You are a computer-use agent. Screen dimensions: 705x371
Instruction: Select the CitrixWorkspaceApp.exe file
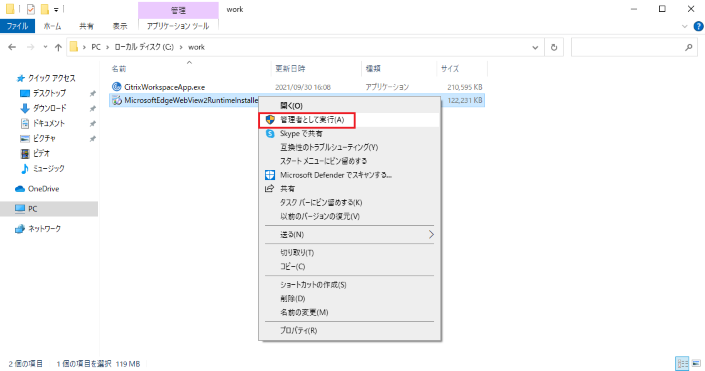click(165, 87)
